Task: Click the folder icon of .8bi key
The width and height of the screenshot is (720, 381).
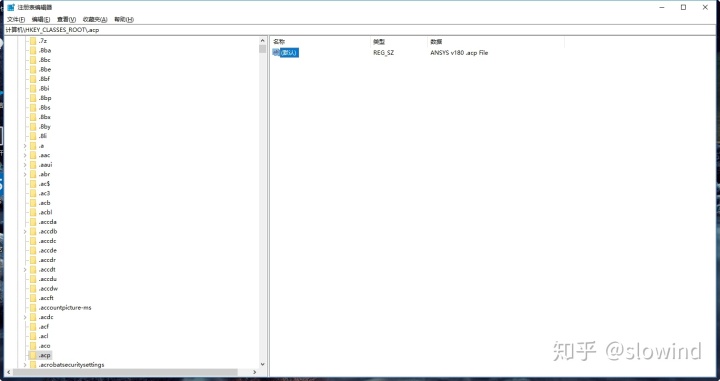Action: (x=33, y=89)
